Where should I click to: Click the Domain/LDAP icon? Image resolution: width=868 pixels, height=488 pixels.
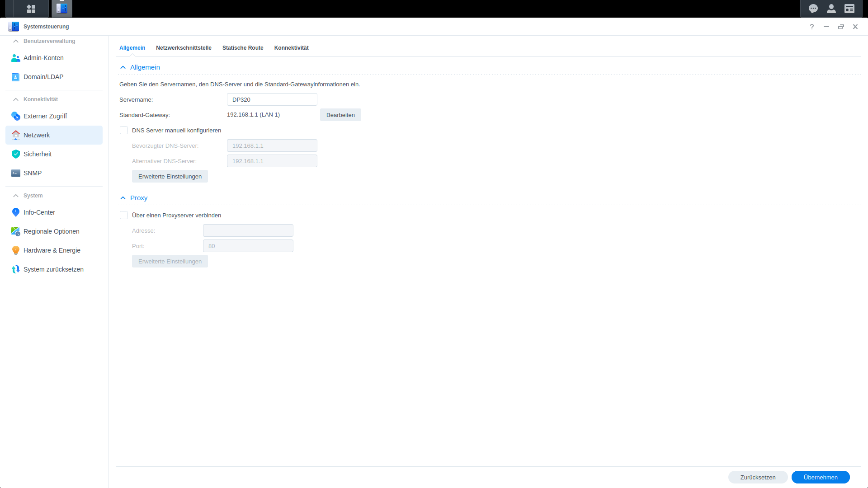16,77
